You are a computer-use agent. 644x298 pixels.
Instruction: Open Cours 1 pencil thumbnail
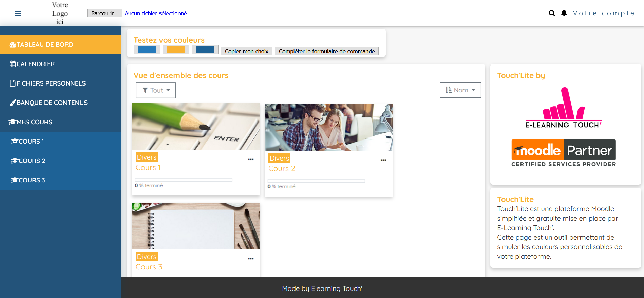click(196, 127)
